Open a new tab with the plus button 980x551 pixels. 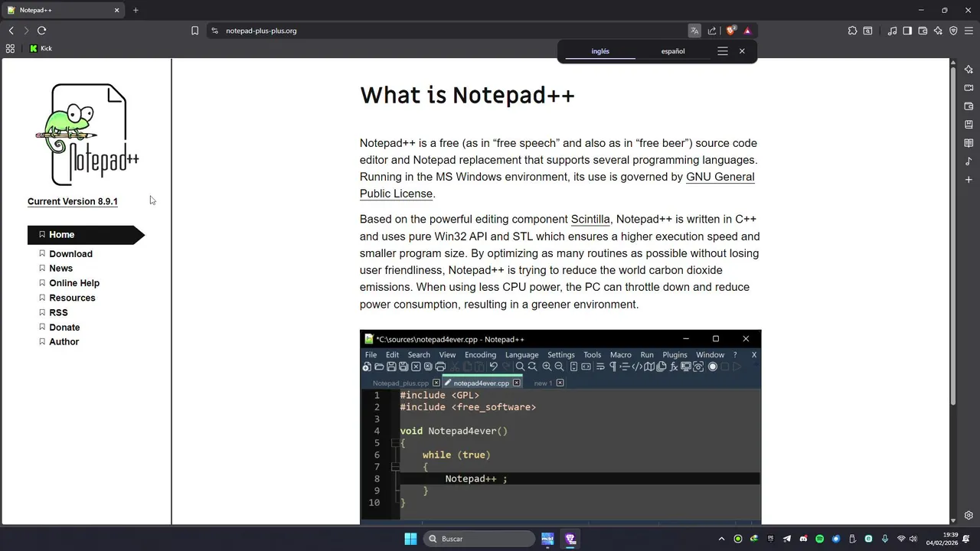(136, 10)
